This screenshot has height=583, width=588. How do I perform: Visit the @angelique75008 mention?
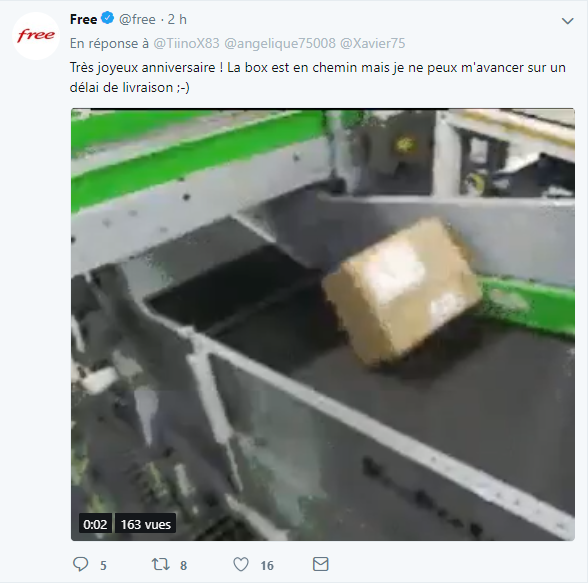coord(280,43)
